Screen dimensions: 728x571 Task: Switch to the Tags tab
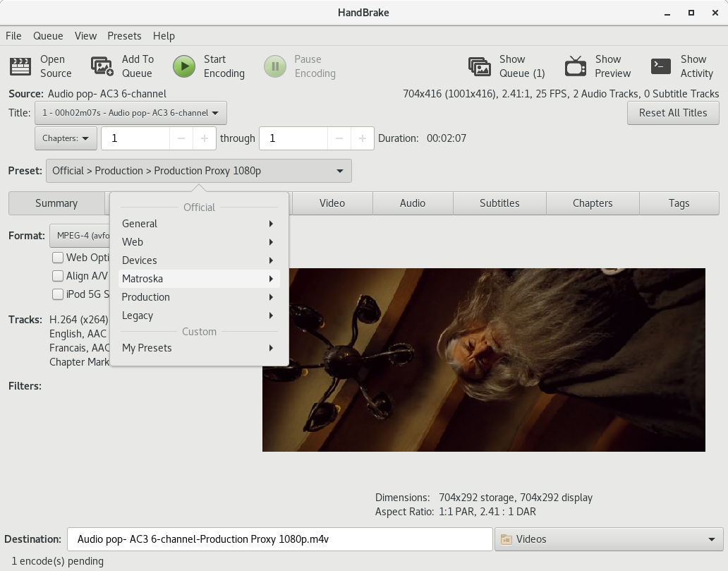[x=679, y=203]
